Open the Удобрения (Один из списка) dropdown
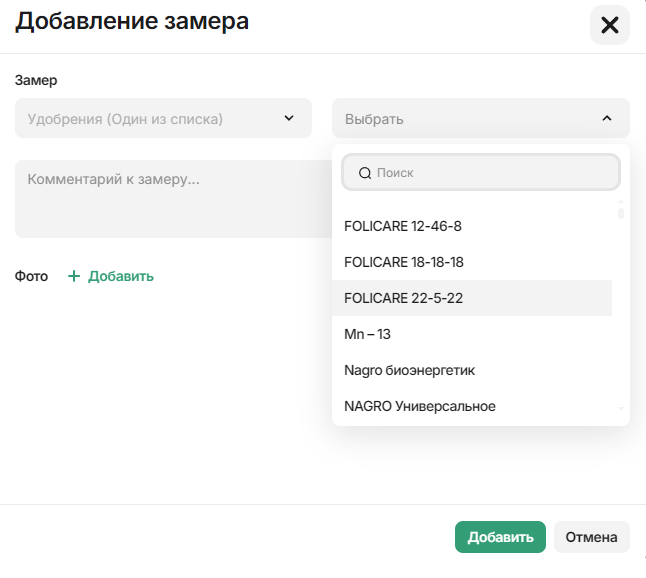 tap(163, 118)
